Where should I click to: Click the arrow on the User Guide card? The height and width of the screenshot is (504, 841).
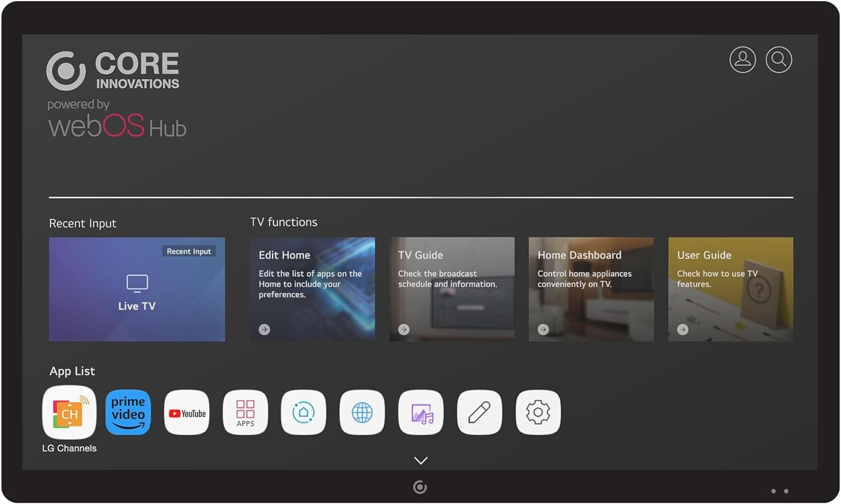point(682,330)
